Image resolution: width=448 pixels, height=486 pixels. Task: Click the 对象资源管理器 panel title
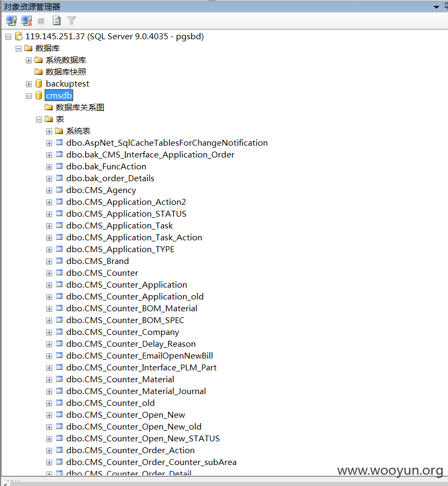(32, 6)
